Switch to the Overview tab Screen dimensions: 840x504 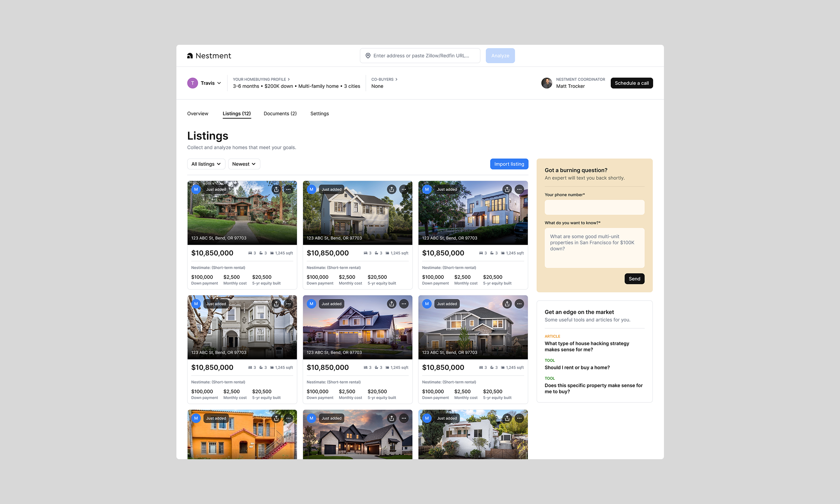click(197, 113)
